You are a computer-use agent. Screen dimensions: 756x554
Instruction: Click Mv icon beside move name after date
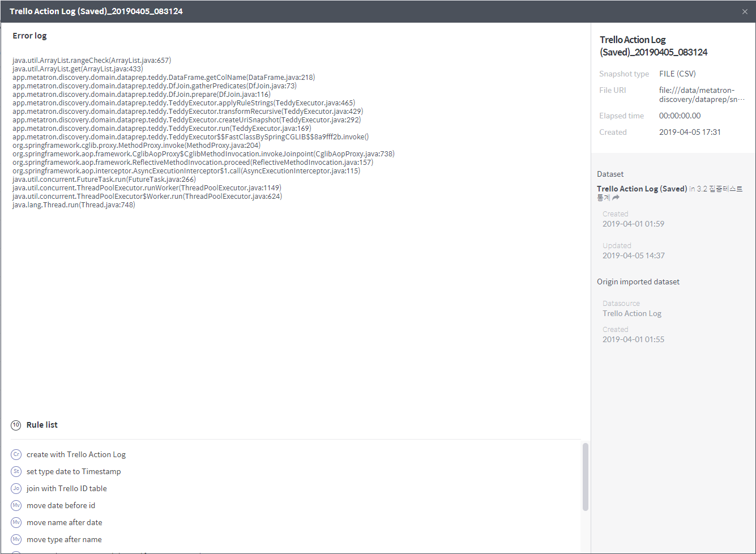(x=16, y=522)
